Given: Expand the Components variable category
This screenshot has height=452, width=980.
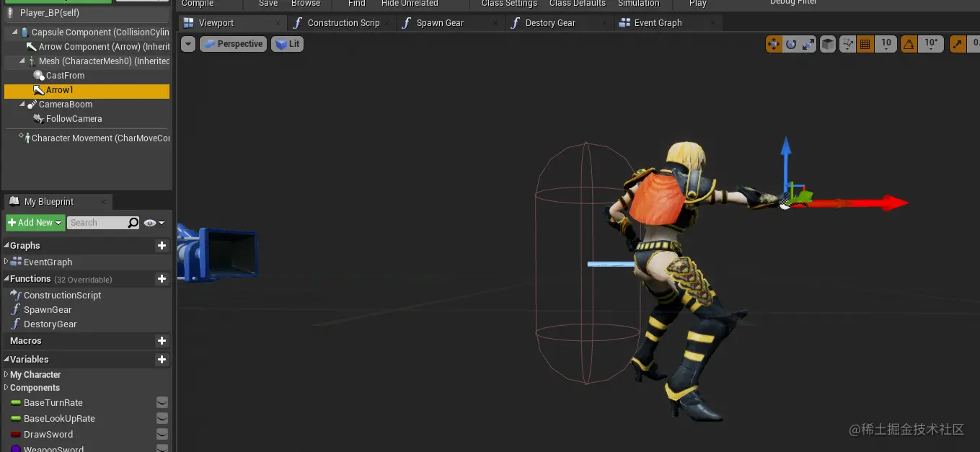Looking at the screenshot, I should click(6, 388).
